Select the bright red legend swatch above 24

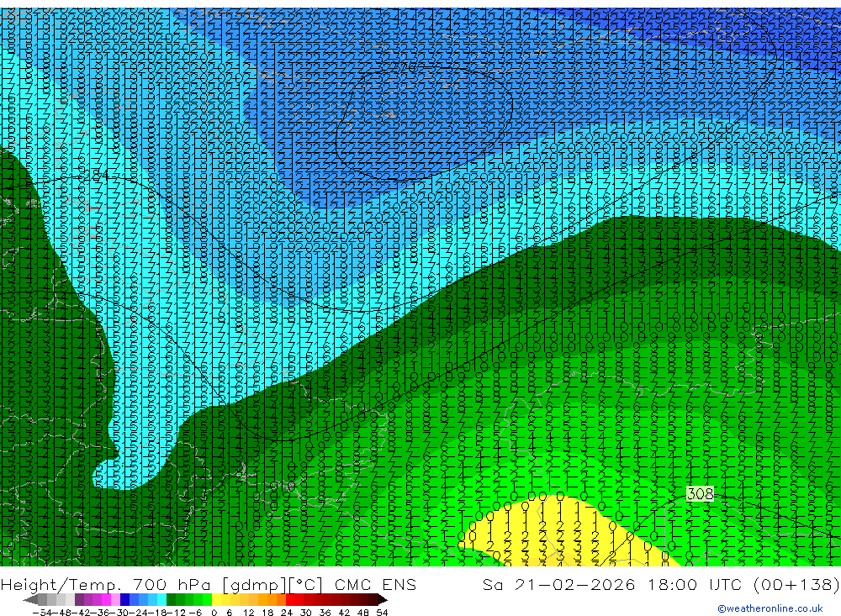point(290,599)
